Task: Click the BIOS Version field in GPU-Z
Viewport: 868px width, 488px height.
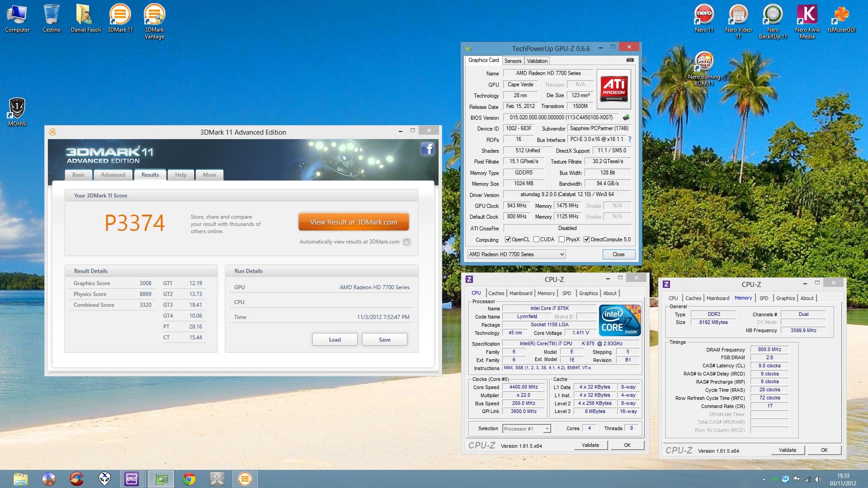Action: click(x=561, y=117)
